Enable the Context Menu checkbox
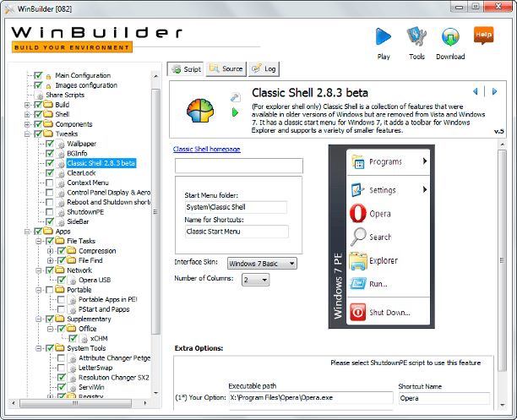Viewport: 517px width, 420px height. [x=50, y=183]
